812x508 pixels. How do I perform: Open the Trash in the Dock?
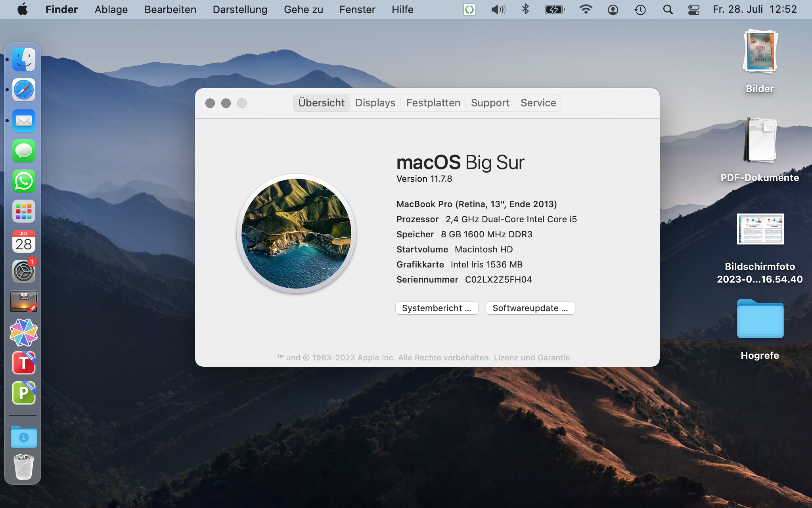[x=24, y=467]
